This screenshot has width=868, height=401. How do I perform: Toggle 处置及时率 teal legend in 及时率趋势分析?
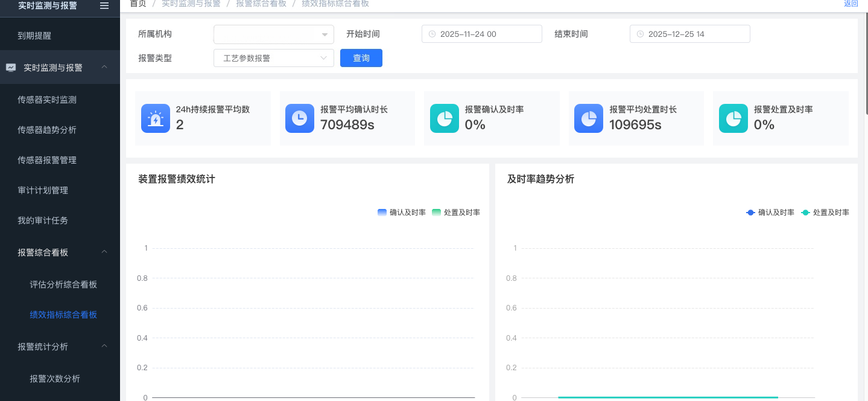pos(825,213)
